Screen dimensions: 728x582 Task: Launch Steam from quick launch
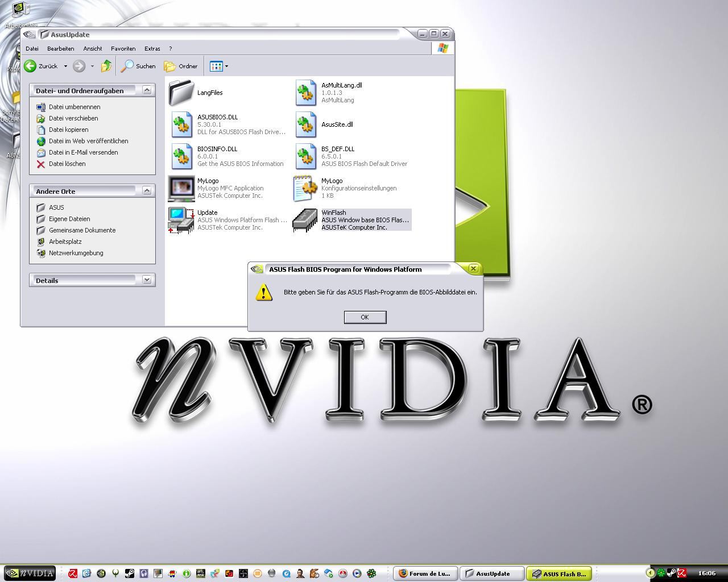(x=130, y=573)
